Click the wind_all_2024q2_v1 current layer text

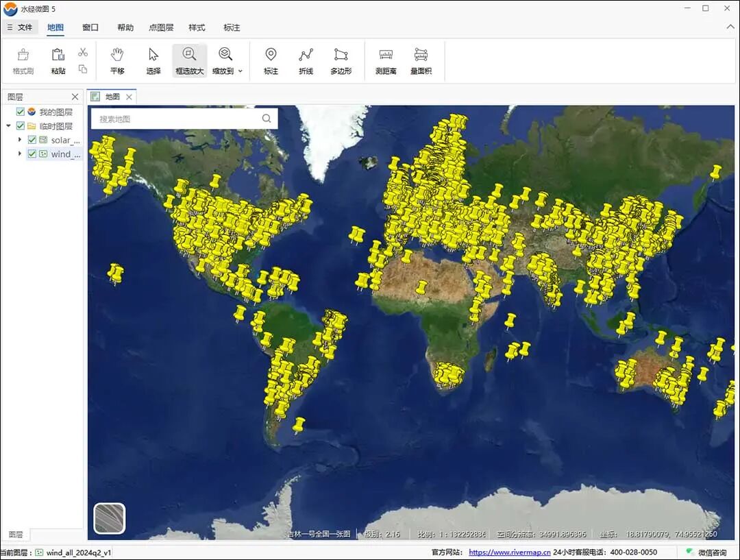(x=79, y=552)
